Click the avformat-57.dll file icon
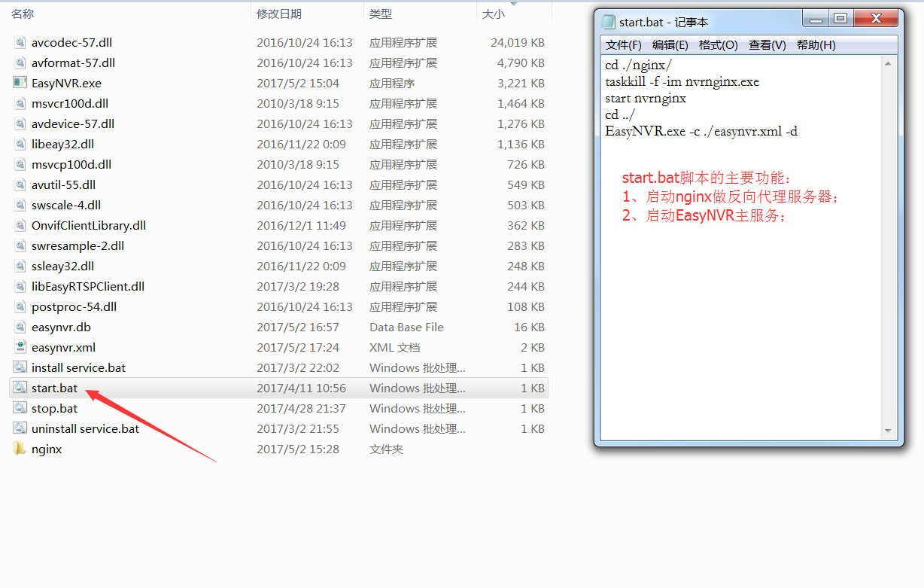The height and width of the screenshot is (588, 924). [x=20, y=62]
